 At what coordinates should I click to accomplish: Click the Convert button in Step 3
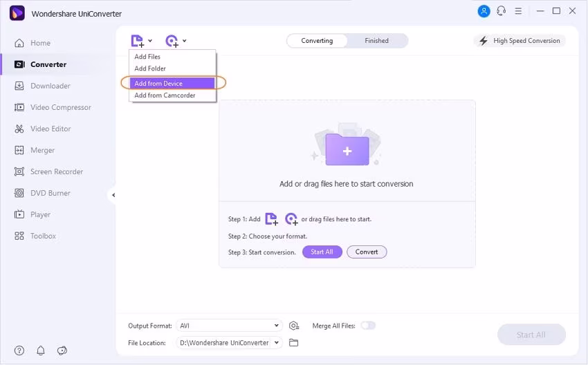(367, 252)
